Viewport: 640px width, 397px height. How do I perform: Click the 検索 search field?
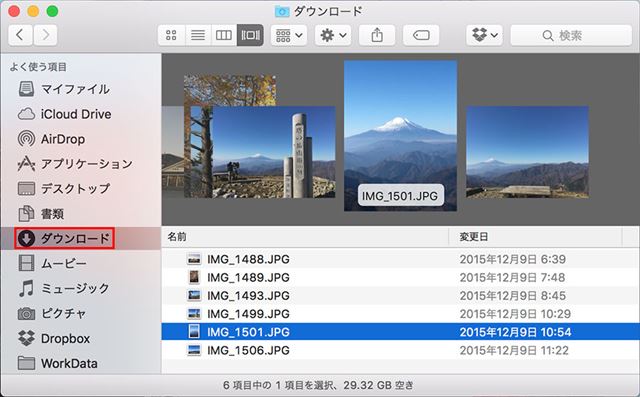571,35
